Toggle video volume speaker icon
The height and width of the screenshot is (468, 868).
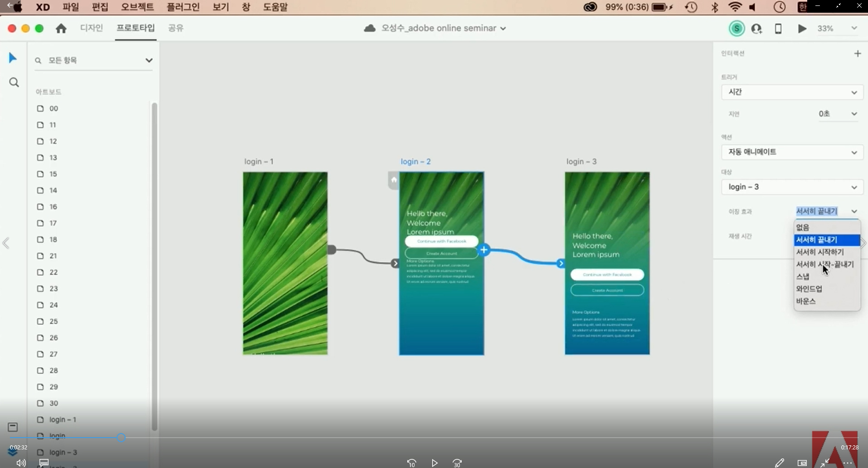pos(21,463)
